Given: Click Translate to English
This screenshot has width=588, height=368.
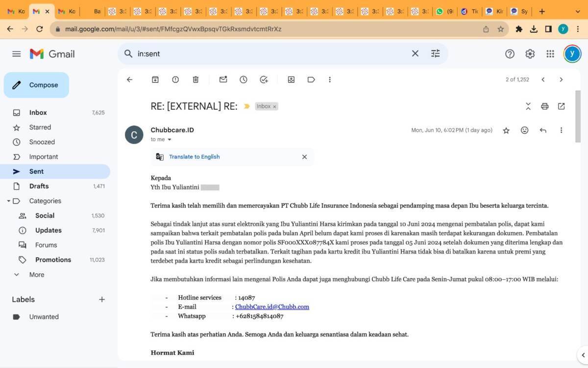Looking at the screenshot, I should [x=194, y=157].
